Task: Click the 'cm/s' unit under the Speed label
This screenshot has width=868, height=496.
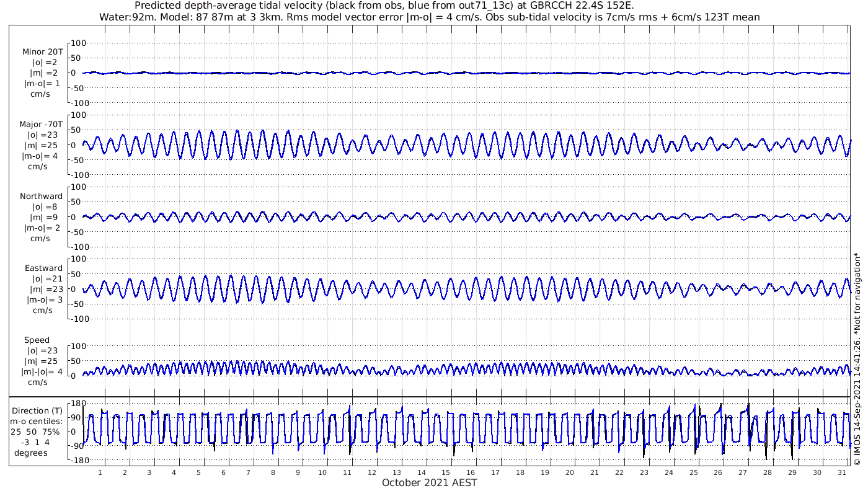Action: click(x=37, y=383)
